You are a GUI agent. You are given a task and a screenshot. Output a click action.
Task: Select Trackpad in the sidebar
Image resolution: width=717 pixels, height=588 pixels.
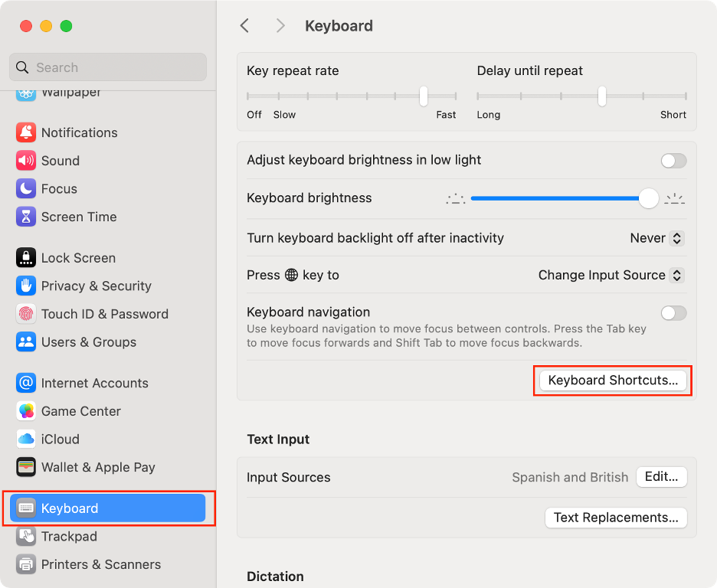[73, 536]
